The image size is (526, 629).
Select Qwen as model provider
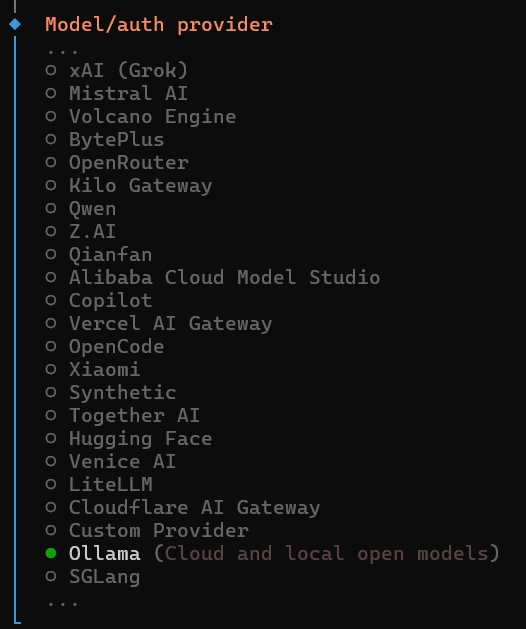point(81,209)
